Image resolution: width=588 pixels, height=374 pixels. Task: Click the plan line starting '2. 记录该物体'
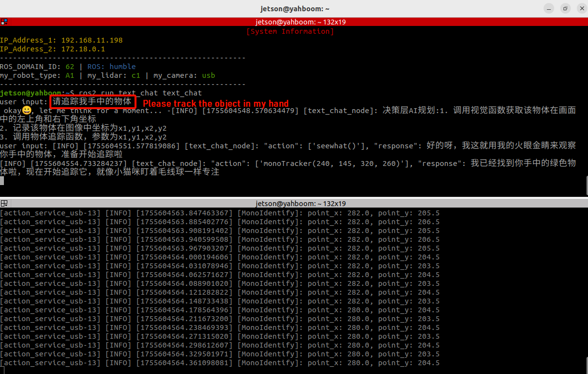[83, 128]
